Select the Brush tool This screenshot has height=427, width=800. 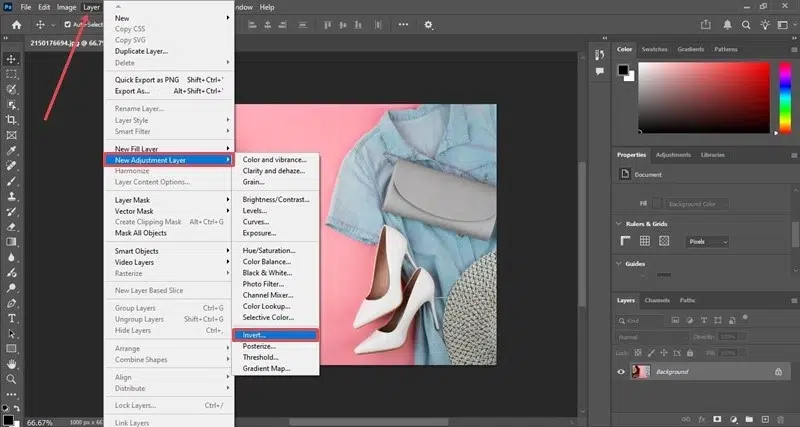pos(11,181)
